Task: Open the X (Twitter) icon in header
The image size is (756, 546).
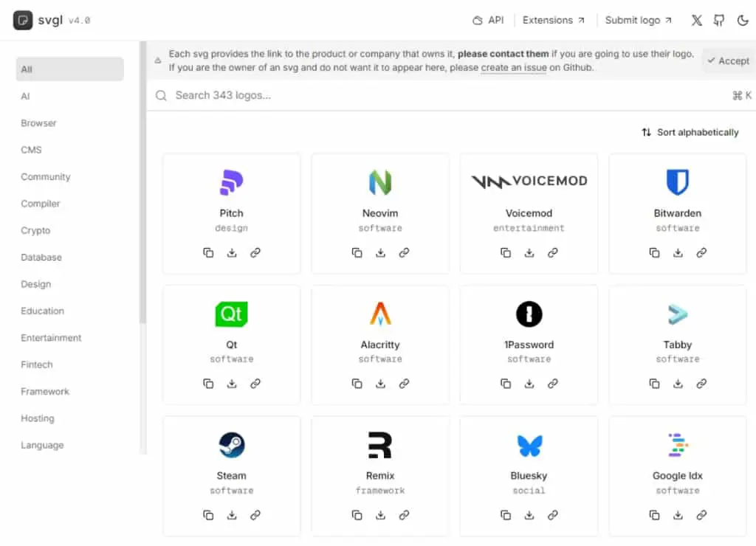Action: click(696, 20)
